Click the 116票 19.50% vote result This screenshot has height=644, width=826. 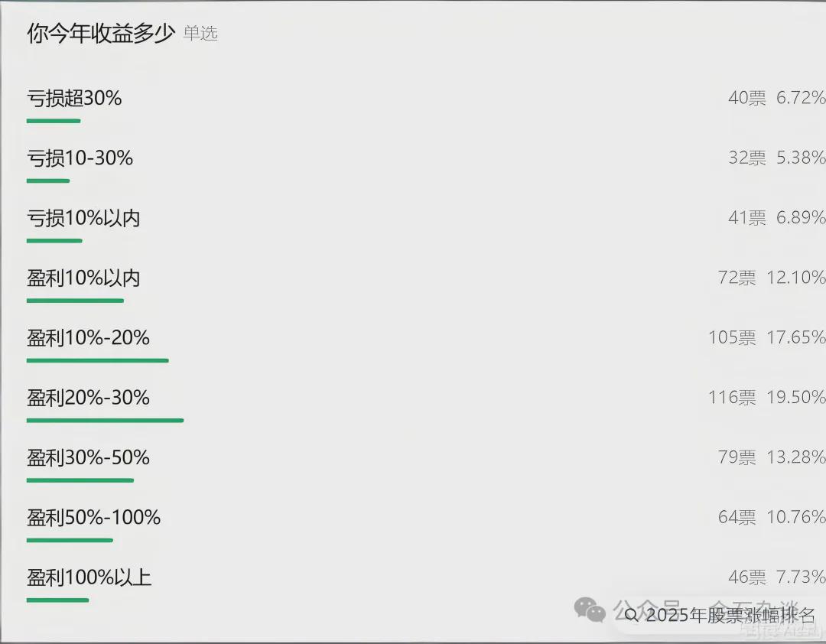click(766, 398)
